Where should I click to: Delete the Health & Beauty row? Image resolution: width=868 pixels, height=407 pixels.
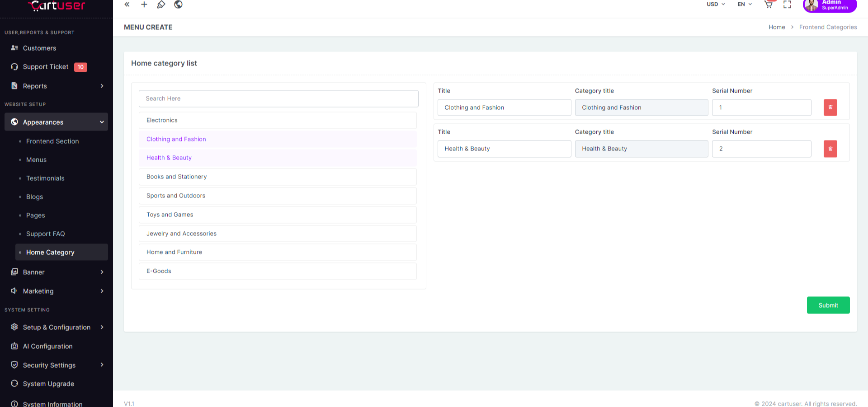click(830, 149)
